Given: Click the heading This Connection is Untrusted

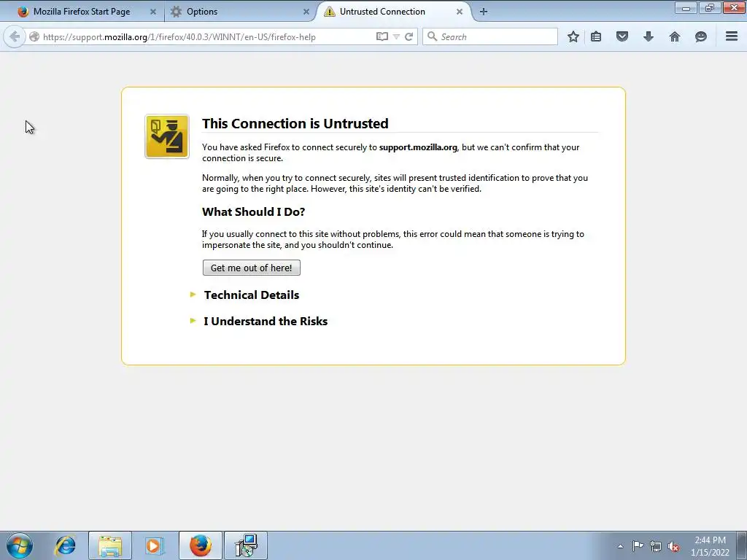Looking at the screenshot, I should click(295, 123).
